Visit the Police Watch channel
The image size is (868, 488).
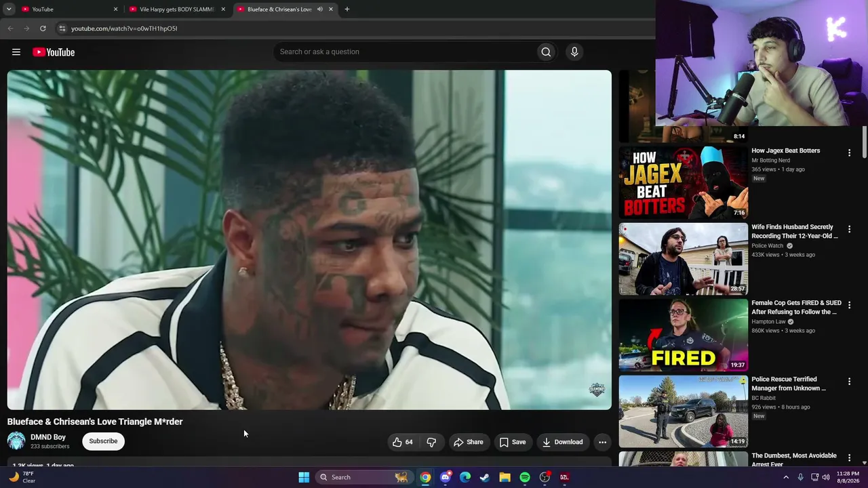tap(767, 246)
